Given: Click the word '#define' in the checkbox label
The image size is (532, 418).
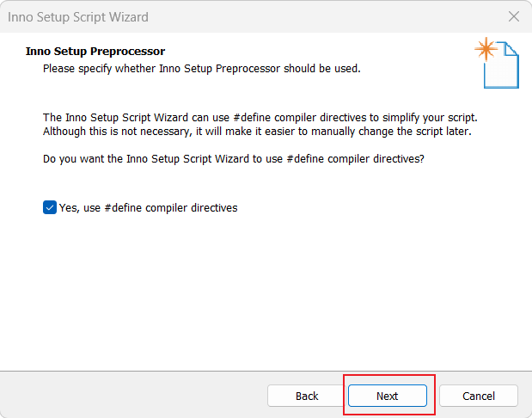Looking at the screenshot, I should tap(123, 208).
